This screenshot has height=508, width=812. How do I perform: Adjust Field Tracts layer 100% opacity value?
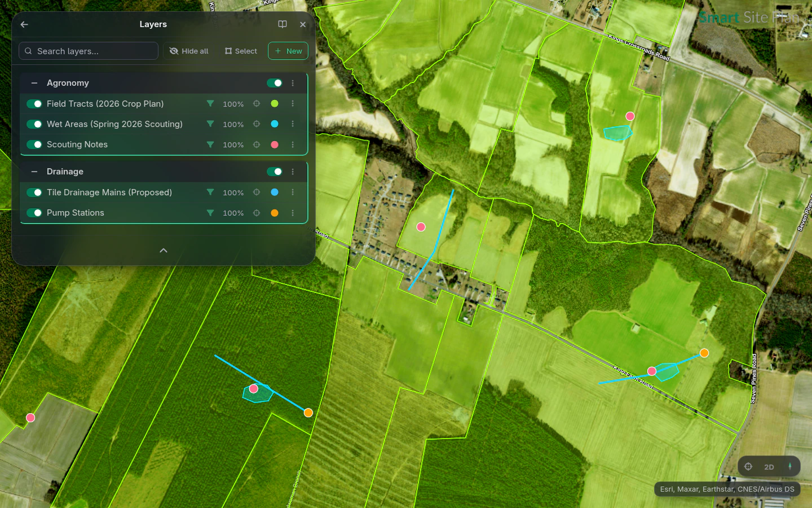coord(233,104)
